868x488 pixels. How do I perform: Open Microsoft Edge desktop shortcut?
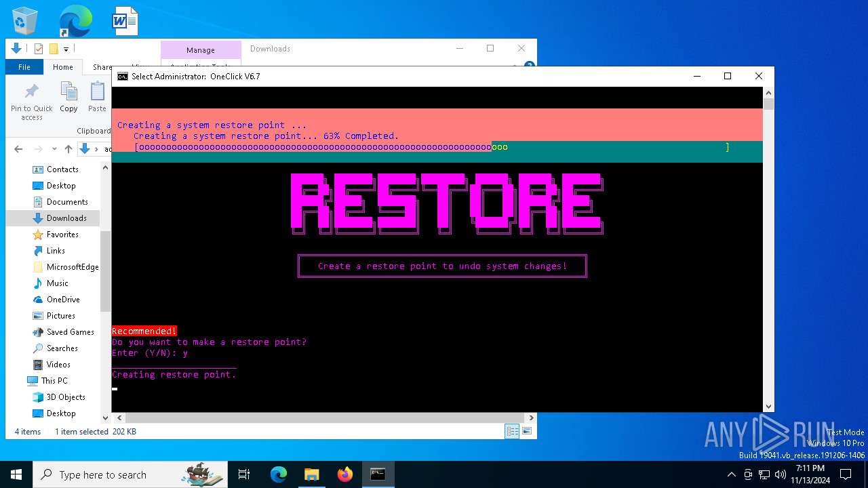pos(75,20)
